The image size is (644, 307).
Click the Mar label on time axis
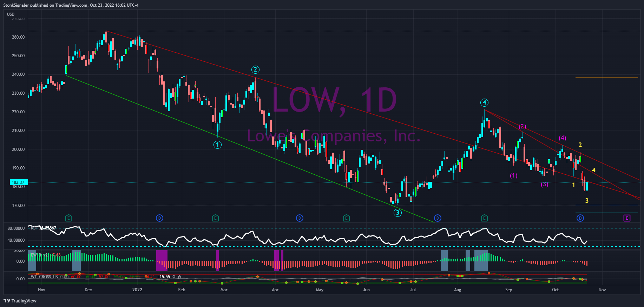[x=224, y=290]
